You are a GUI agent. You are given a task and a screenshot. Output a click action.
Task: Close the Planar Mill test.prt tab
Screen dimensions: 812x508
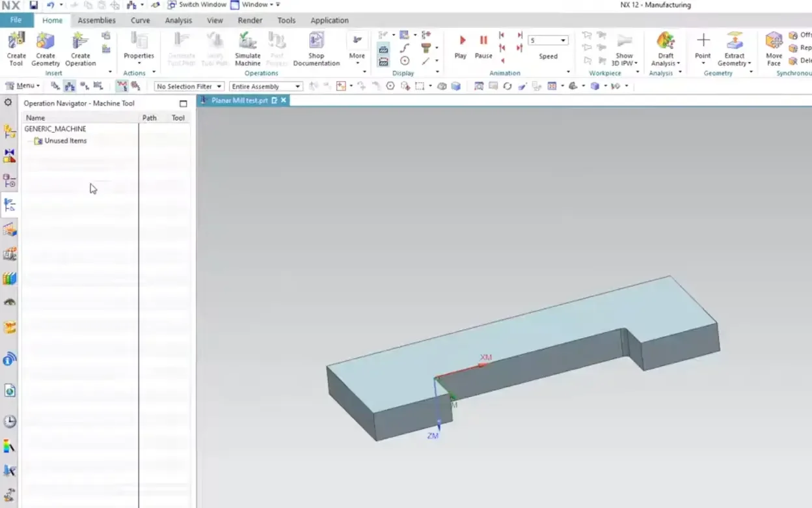284,100
